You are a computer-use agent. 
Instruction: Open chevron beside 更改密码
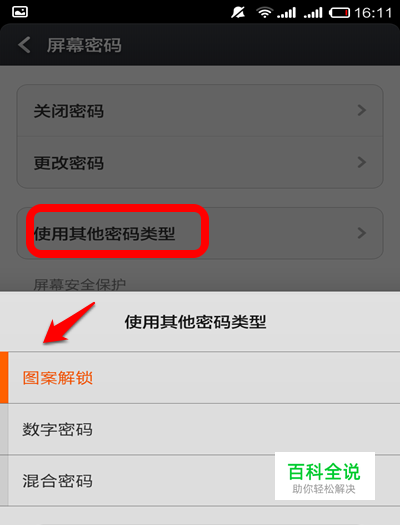(362, 162)
